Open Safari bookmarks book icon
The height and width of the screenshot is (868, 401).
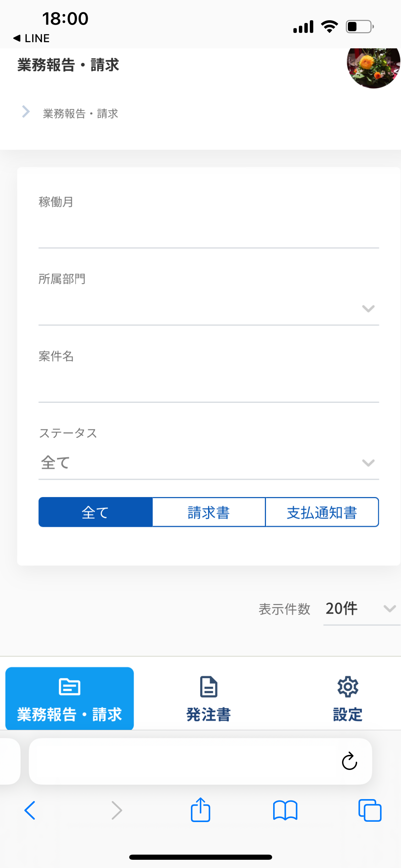coord(285,810)
